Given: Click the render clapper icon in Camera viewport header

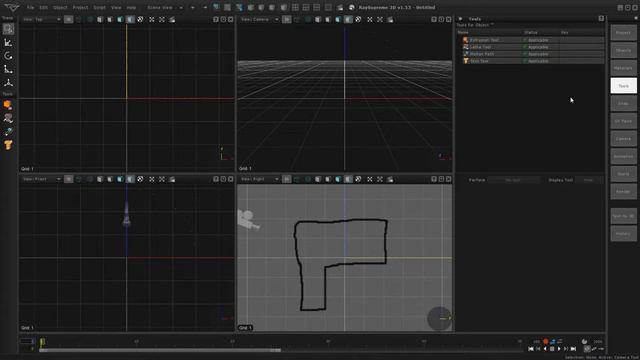Looking at the screenshot, I should [x=390, y=19].
